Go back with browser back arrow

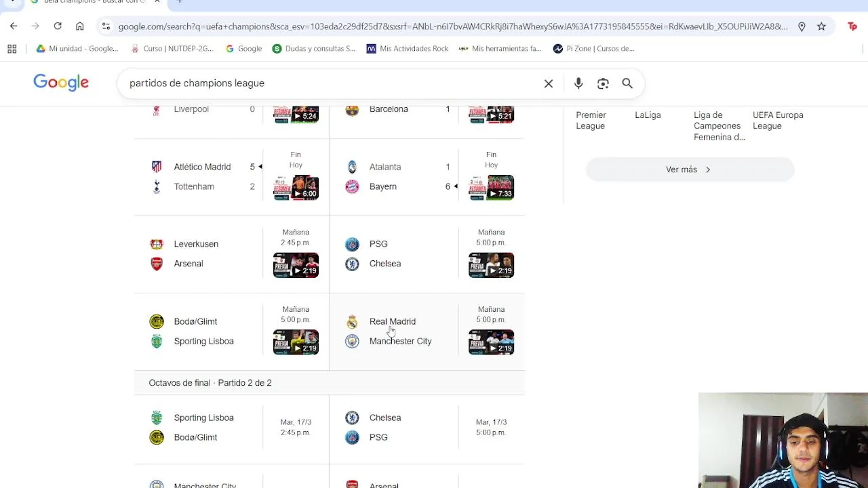tap(14, 26)
